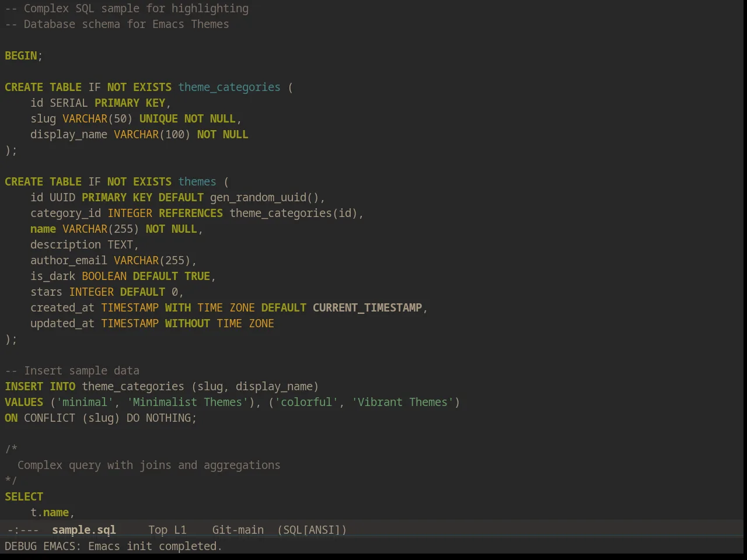This screenshot has height=560, width=747.
Task: Click the Top position indicator in mode line
Action: click(x=158, y=530)
